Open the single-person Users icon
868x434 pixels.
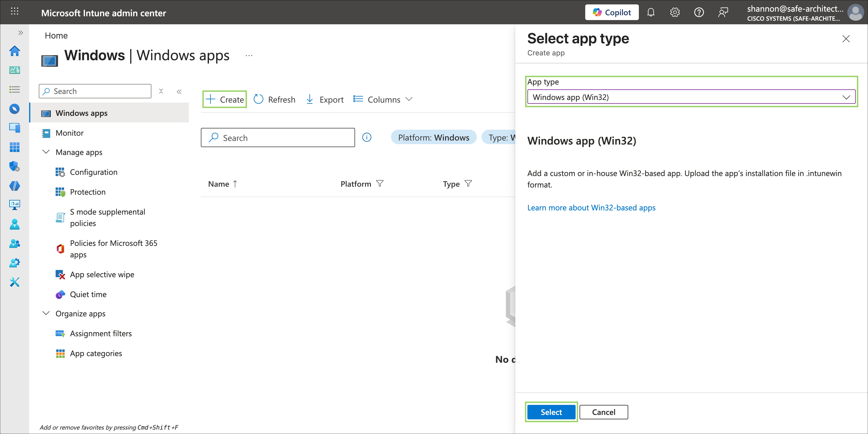[x=14, y=224]
